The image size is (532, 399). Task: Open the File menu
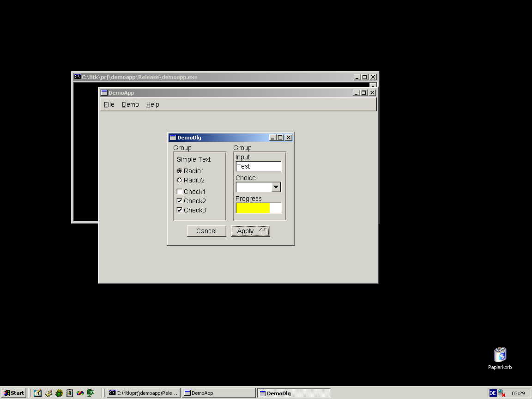[109, 104]
